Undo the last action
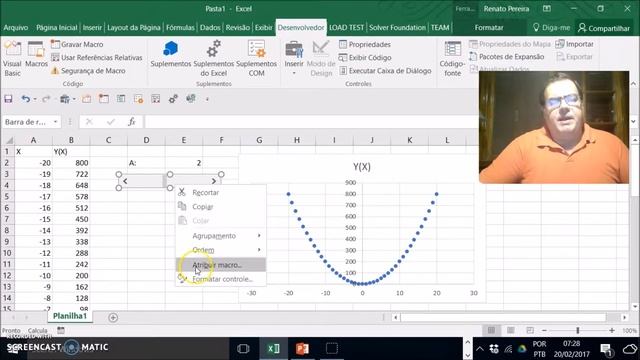The image size is (640, 360). click(x=25, y=99)
